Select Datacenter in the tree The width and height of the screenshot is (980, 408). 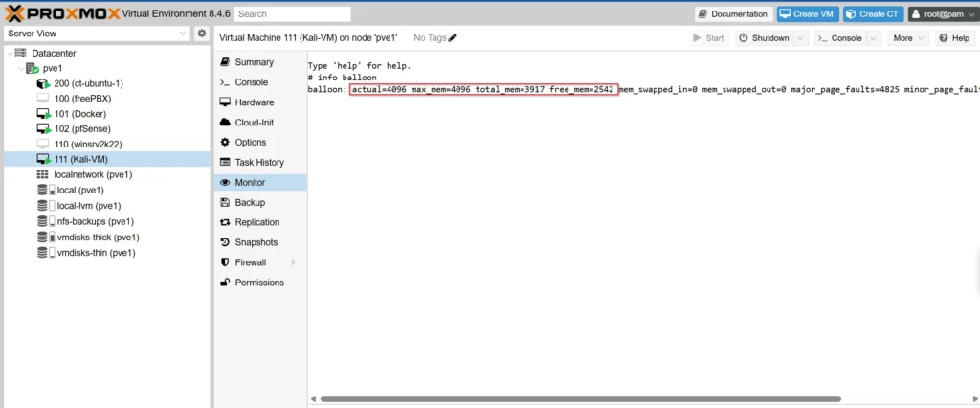(54, 54)
